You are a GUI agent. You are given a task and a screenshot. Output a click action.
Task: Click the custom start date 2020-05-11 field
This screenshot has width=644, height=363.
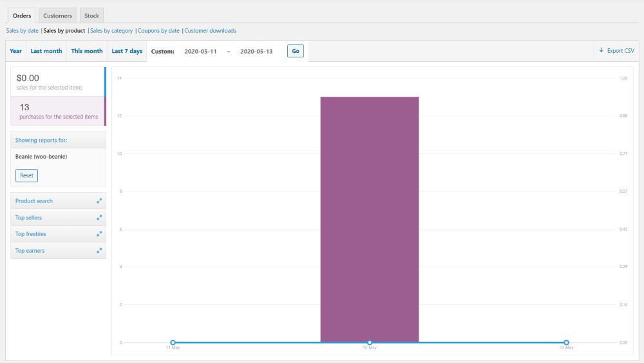pos(200,52)
